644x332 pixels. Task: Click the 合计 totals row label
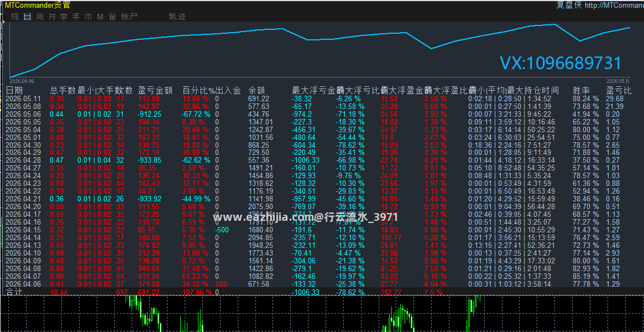(14, 292)
